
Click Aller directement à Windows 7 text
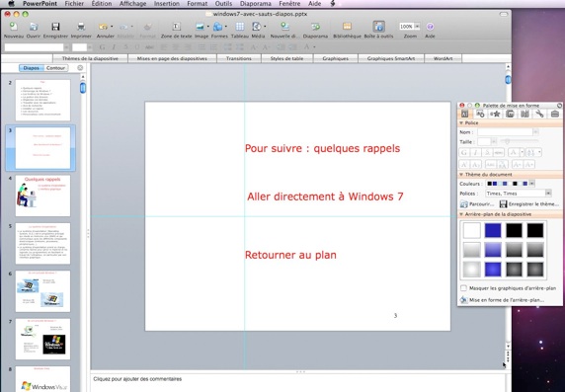pyautogui.click(x=325, y=196)
